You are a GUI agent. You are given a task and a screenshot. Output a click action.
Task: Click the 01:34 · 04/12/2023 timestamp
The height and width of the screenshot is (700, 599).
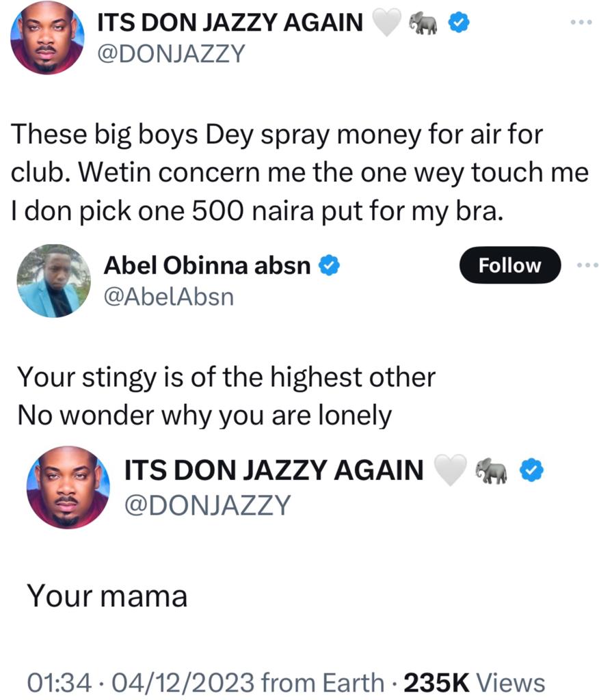(142, 682)
